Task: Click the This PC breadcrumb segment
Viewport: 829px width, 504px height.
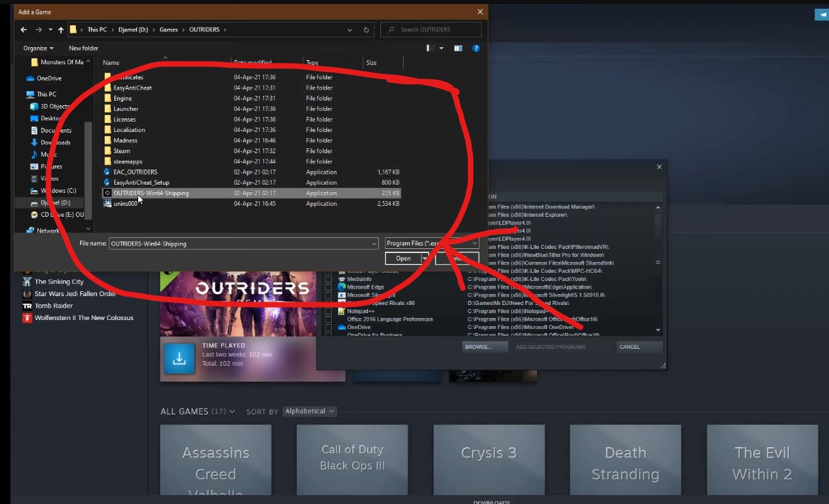Action: (x=97, y=30)
